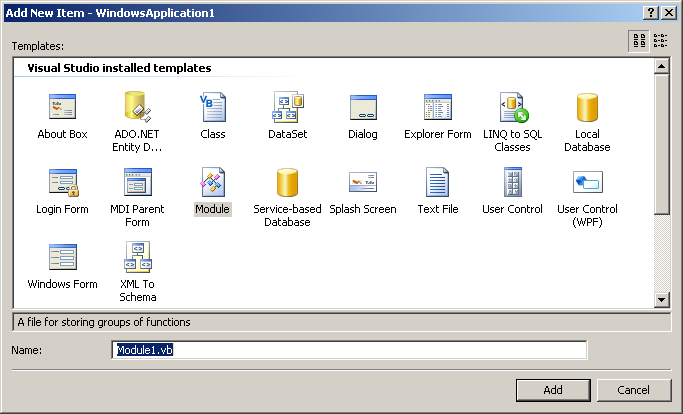Switch to small icons list view
683x414 pixels.
(661, 40)
